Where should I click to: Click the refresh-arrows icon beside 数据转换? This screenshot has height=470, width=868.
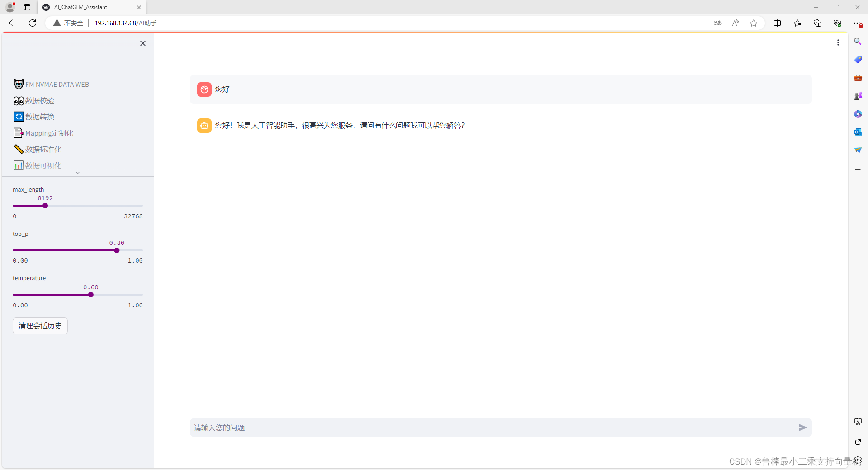(x=19, y=117)
